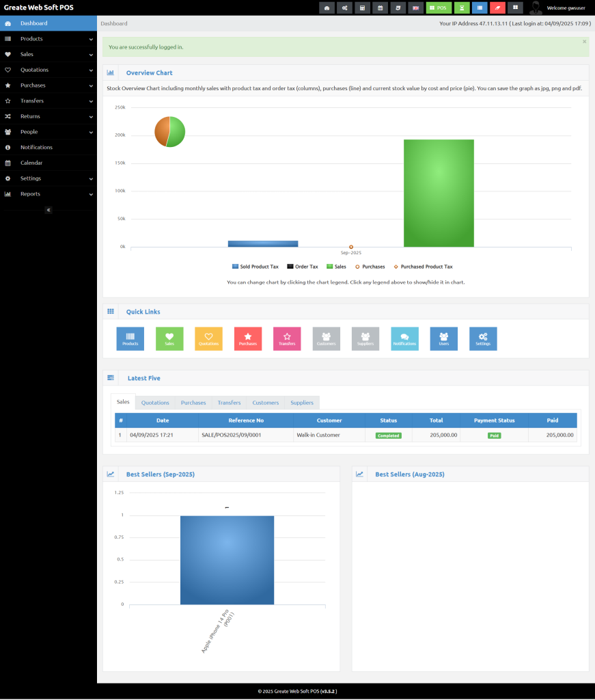Dismiss the successfully logged in alert
595x700 pixels.
[584, 42]
